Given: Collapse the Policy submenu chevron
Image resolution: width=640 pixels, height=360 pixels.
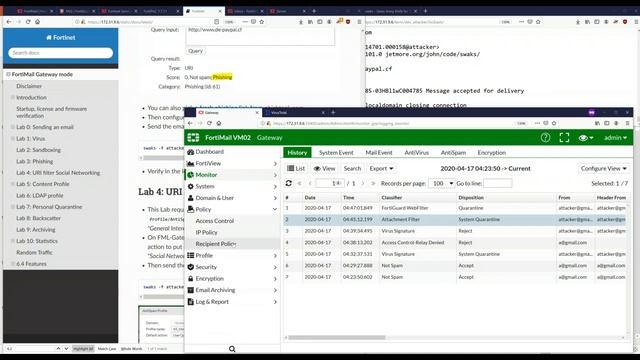Looking at the screenshot, I should pos(275,209).
